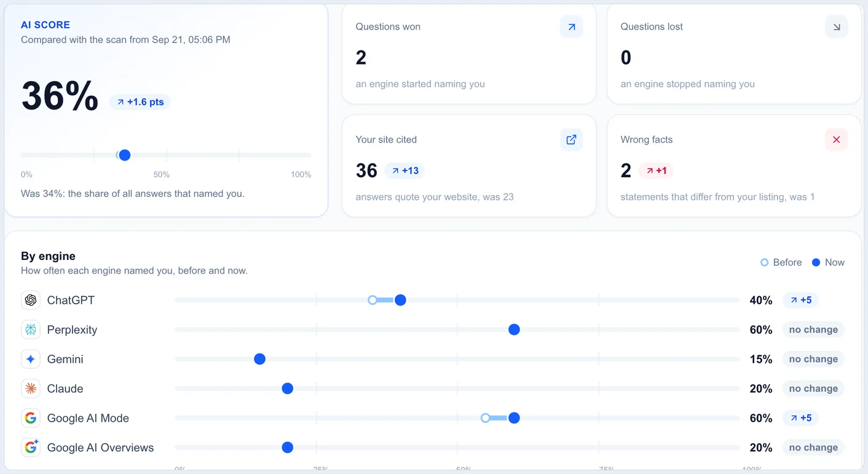868x474 pixels.
Task: Click Google AI Mode's solid Now dot
Action: 514,418
